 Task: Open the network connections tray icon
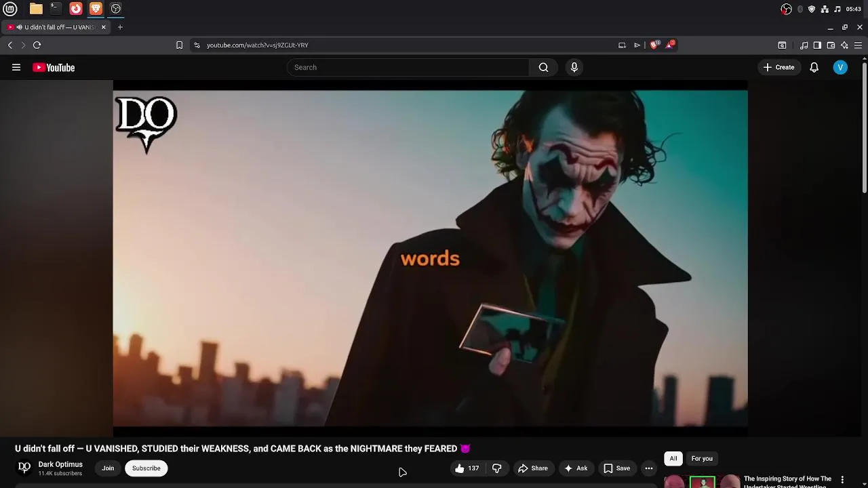(825, 9)
